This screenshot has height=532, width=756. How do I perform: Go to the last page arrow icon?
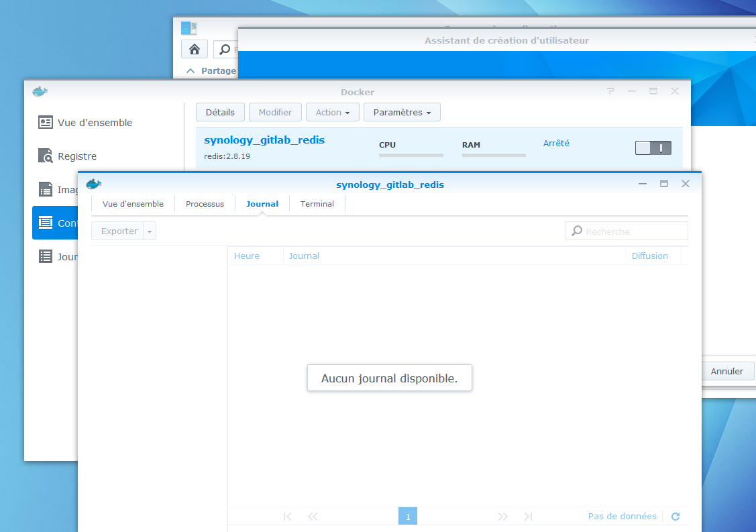click(528, 517)
